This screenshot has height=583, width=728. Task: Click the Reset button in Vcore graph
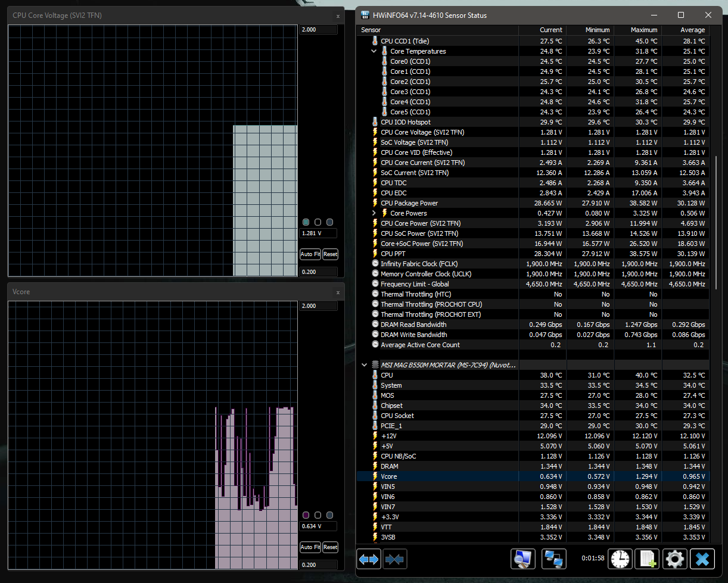click(330, 547)
